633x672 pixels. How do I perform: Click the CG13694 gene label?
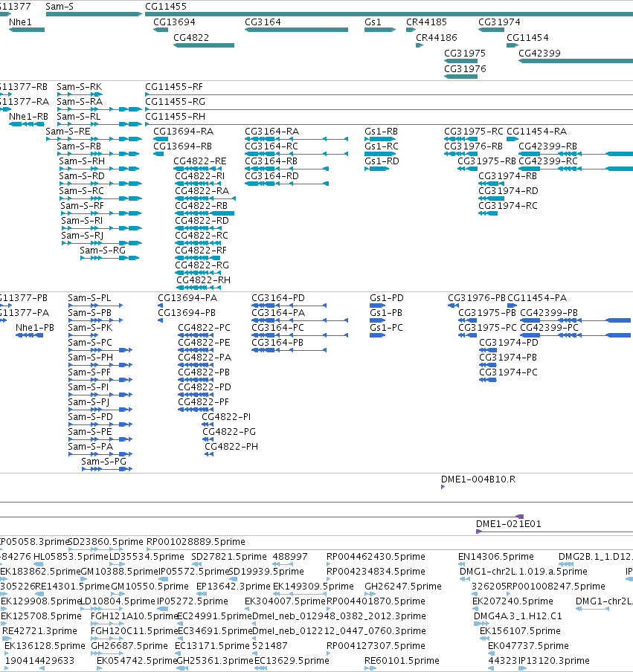(x=174, y=22)
